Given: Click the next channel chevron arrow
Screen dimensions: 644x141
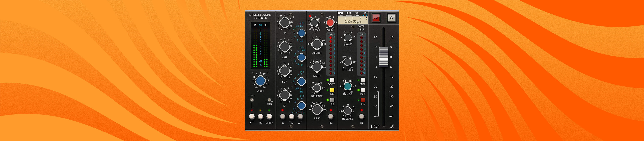Looking at the screenshot, I should [366, 18].
